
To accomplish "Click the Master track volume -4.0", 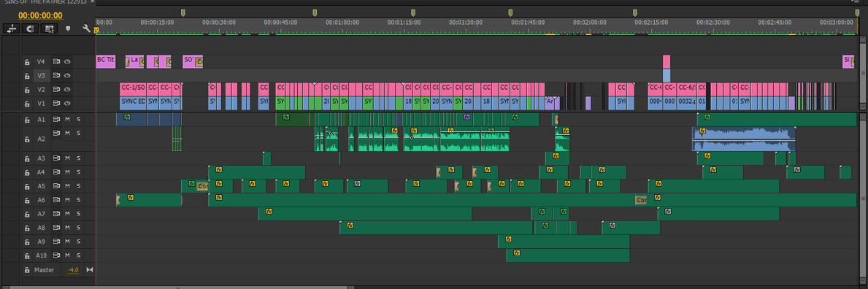I will coord(73,270).
